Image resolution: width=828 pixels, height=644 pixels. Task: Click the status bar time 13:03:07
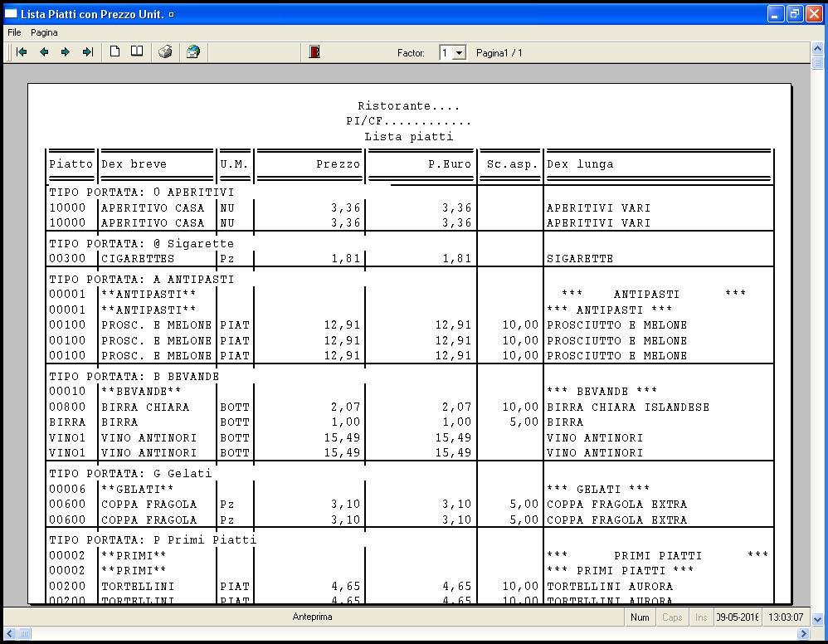click(x=786, y=617)
